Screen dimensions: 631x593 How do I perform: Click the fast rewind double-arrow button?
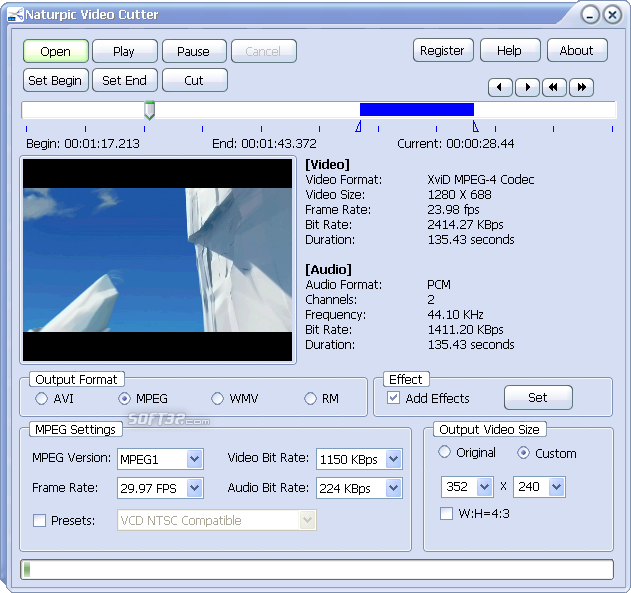tap(554, 87)
